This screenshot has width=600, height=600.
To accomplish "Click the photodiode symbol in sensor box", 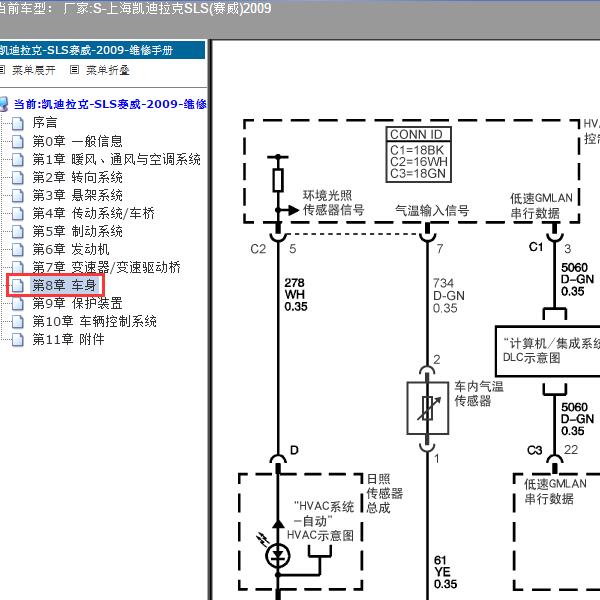I will point(277,555).
